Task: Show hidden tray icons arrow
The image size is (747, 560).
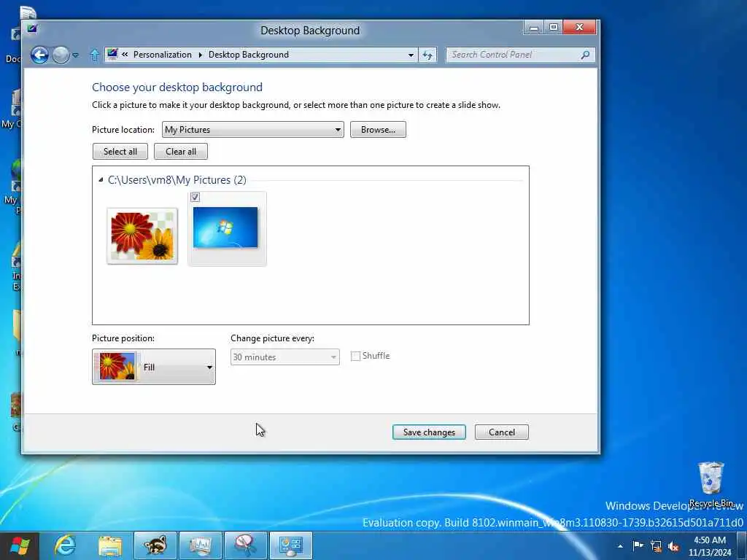Action: coord(620,546)
